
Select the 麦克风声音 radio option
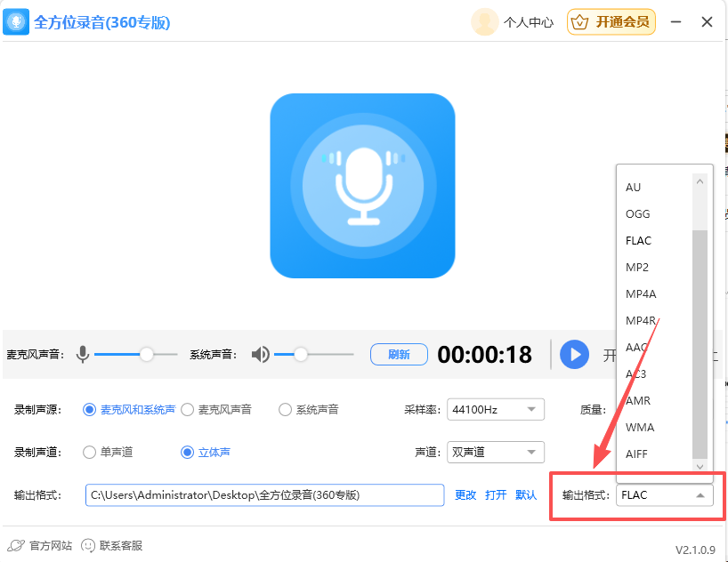coord(187,410)
